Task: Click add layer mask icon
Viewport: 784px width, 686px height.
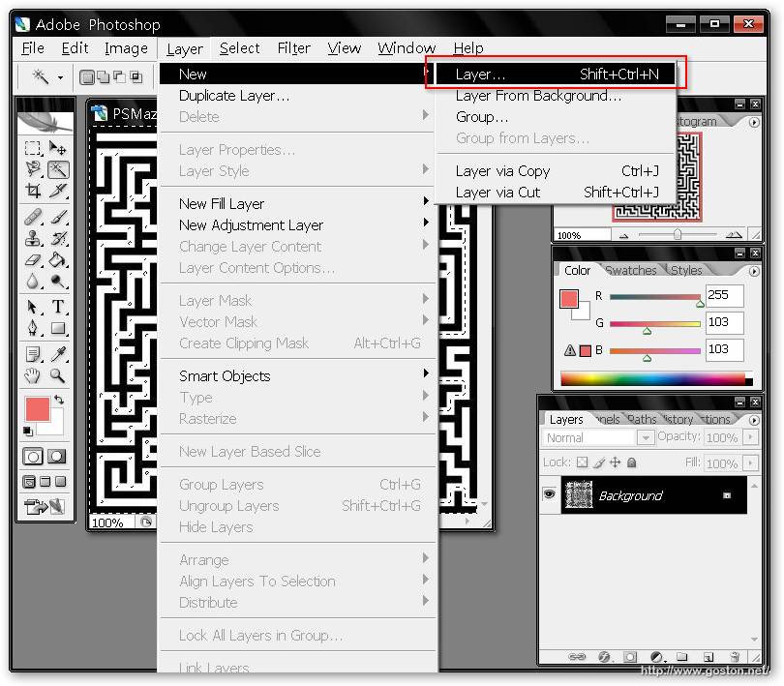Action: tap(630, 657)
